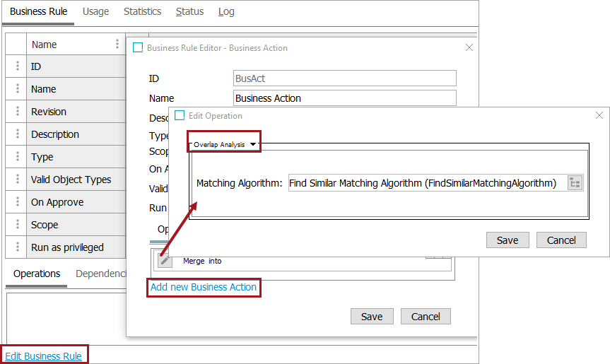Click the drag handle beside the ID row
The image size is (610, 364).
(x=17, y=66)
